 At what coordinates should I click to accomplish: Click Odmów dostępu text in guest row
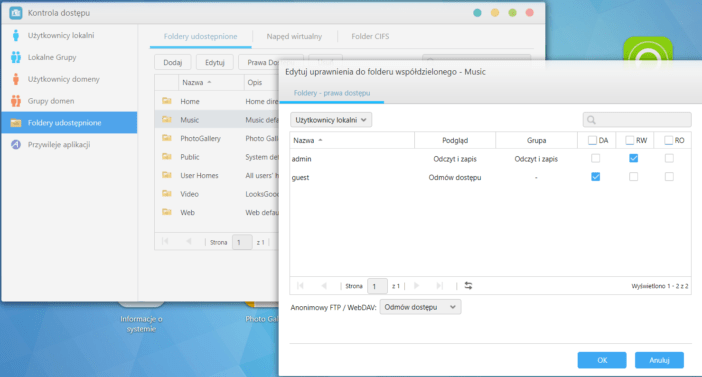point(455,177)
